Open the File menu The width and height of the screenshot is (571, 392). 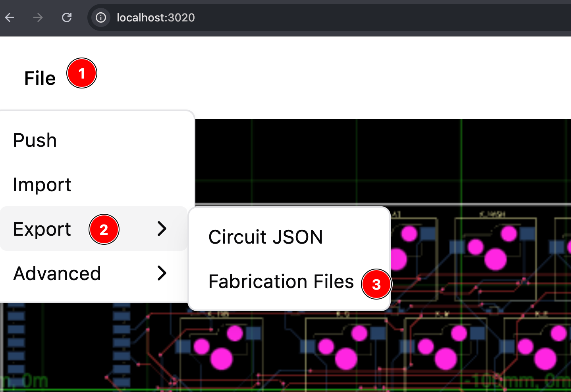pyautogui.click(x=40, y=78)
